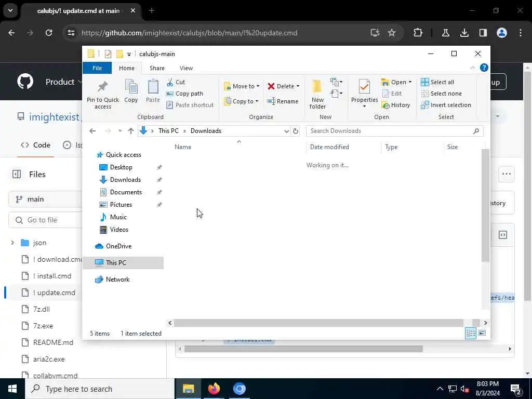Open ! install.cmd in GitHub file list
The width and height of the screenshot is (532, 399).
click(x=52, y=276)
